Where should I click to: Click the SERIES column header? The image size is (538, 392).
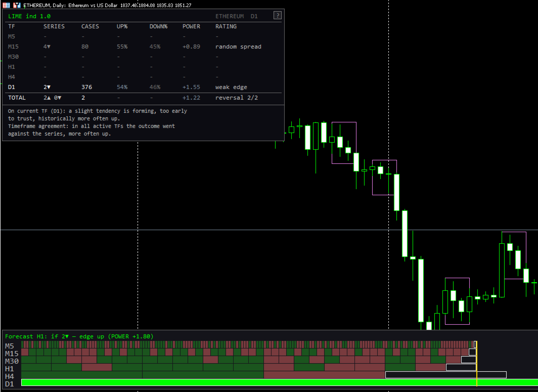point(54,26)
